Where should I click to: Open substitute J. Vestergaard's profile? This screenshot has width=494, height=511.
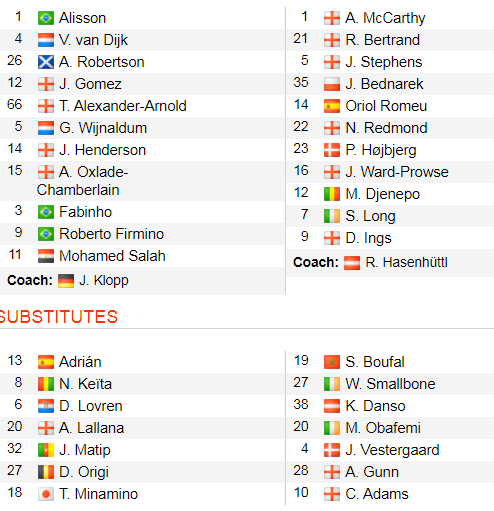pos(392,450)
